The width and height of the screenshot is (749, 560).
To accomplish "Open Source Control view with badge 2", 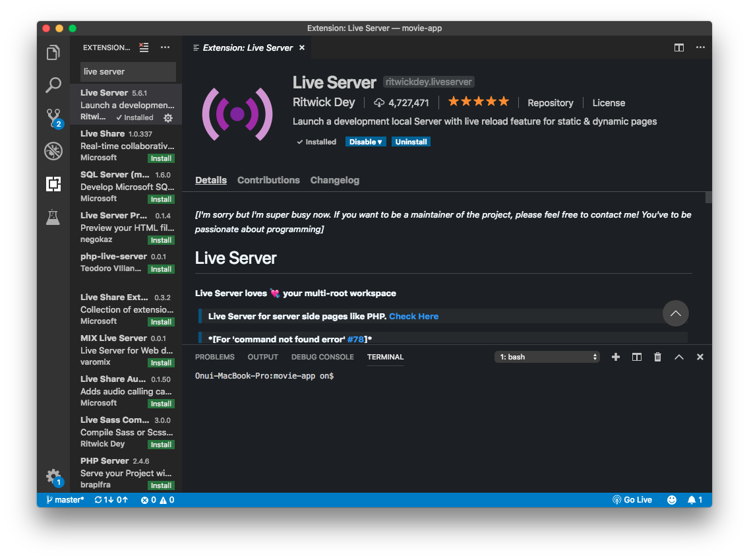I will (x=53, y=118).
